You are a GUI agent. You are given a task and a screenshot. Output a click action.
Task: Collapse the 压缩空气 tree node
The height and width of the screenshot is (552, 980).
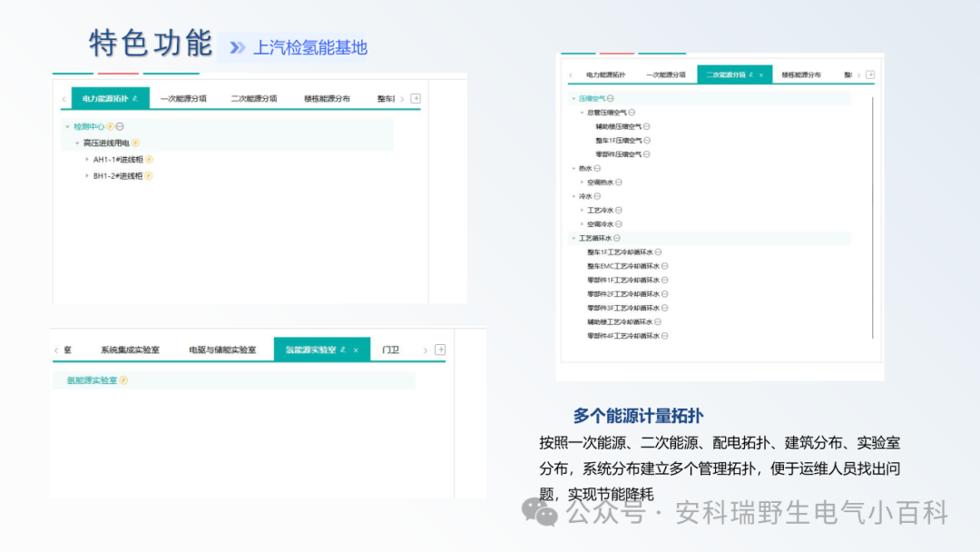[x=573, y=98]
